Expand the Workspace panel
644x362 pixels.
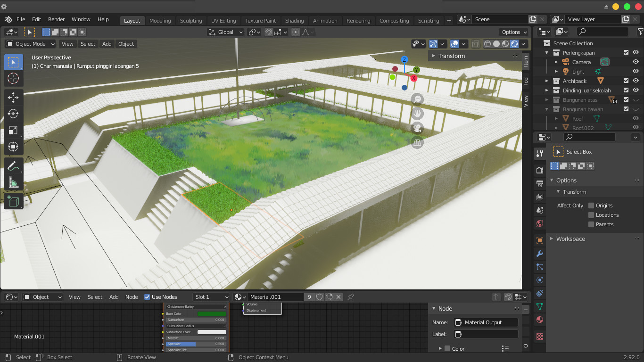click(570, 239)
